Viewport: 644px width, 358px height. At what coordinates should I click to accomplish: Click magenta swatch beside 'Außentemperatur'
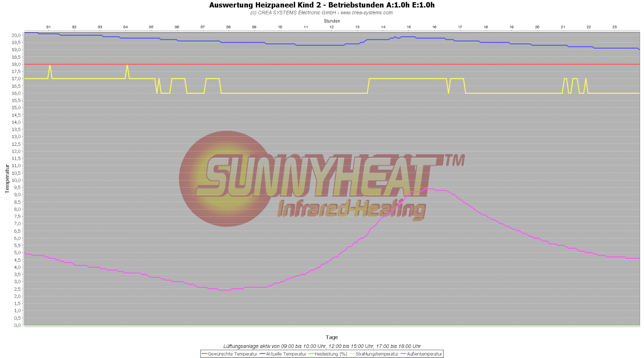pyautogui.click(x=404, y=354)
